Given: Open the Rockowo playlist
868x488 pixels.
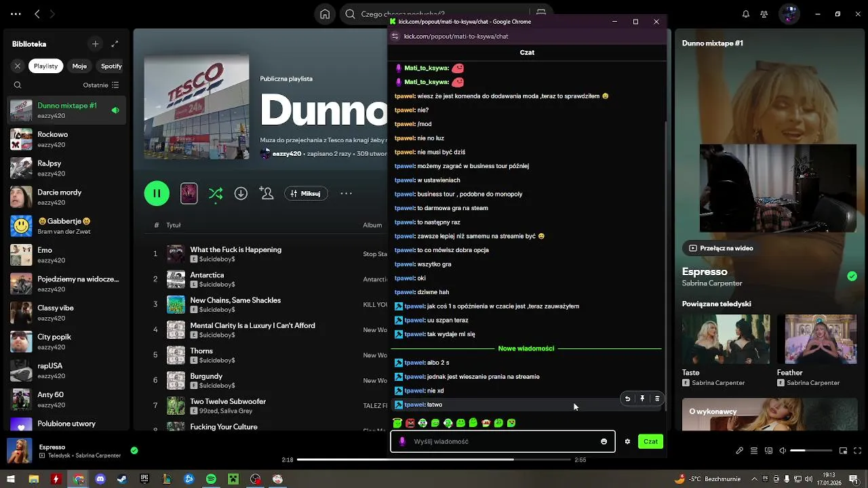Looking at the screenshot, I should pyautogui.click(x=66, y=139).
